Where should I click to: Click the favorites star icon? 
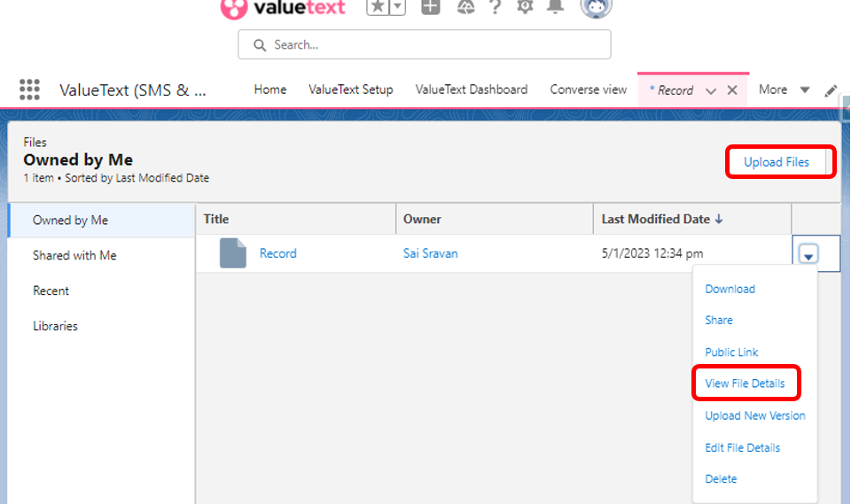pyautogui.click(x=378, y=7)
